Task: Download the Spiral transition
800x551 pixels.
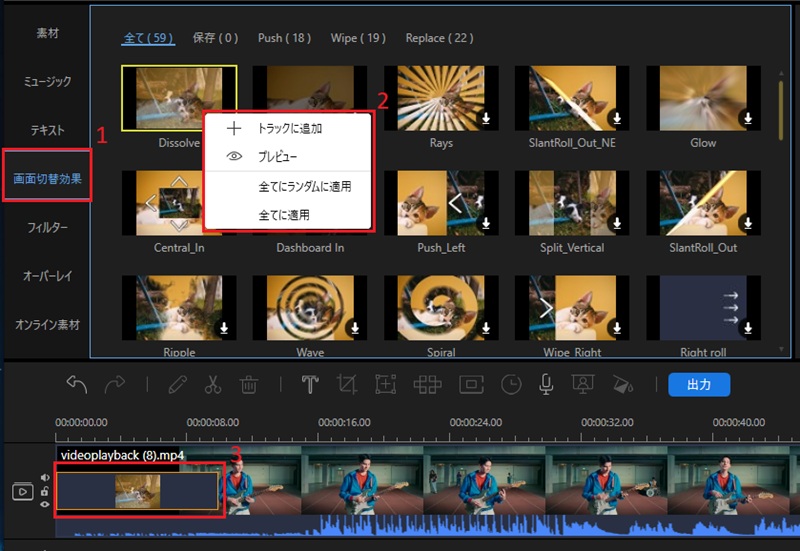Action: 486,328
